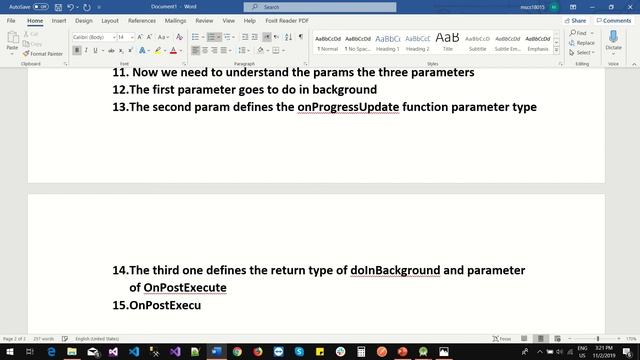The height and width of the screenshot is (360, 640).
Task: Open File Explorer from taskbar
Action: pos(72,351)
